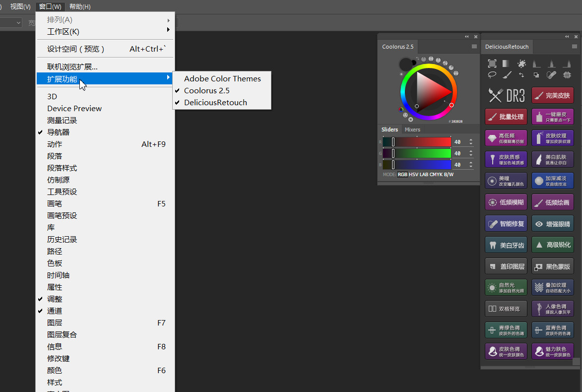Click the dotted chip selection icon

567,75
